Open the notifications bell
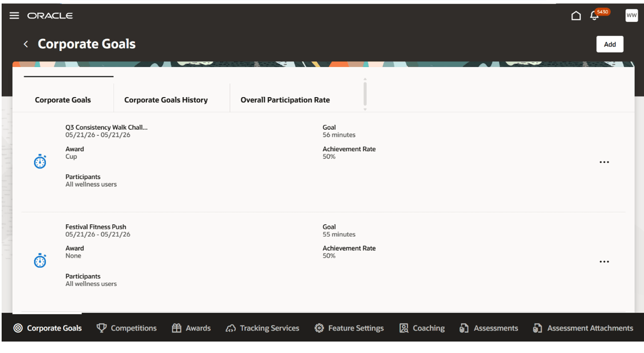The width and height of the screenshot is (644, 353). (594, 16)
